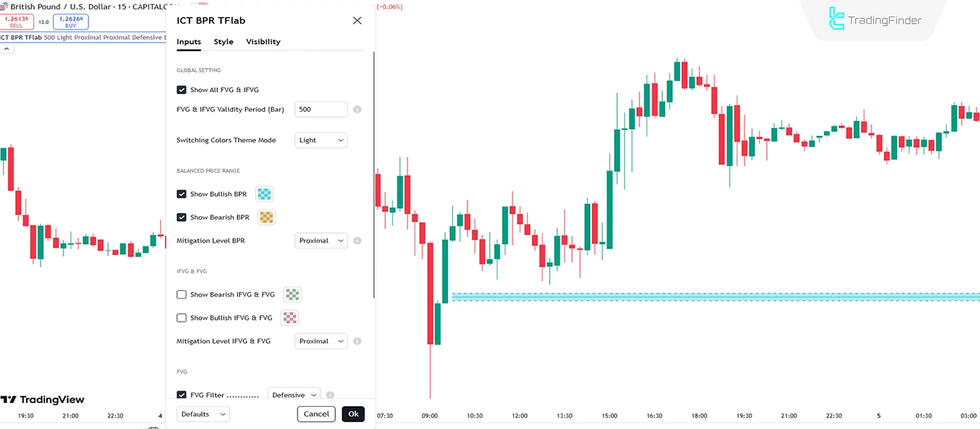Open the Bullish BPR color swatch
Image resolution: width=980 pixels, height=429 pixels.
pyautogui.click(x=264, y=194)
